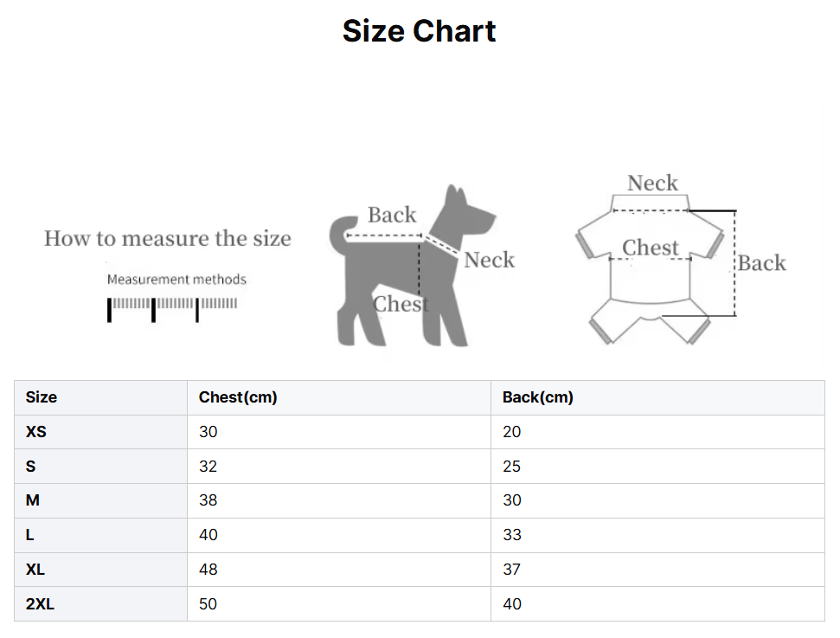Viewport: 840px width, 638px height.
Task: Select the XS size row label
Action: [x=36, y=432]
